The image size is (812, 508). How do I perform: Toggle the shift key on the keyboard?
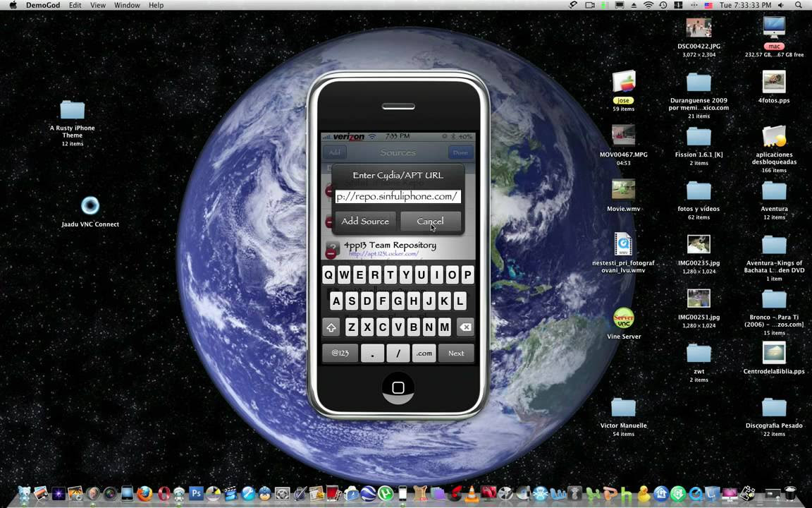tap(331, 327)
